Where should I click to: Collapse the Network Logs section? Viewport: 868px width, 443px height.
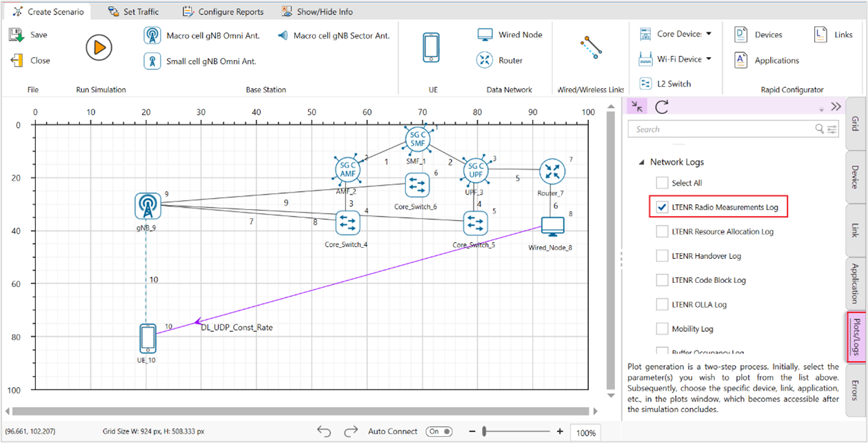[x=640, y=162]
